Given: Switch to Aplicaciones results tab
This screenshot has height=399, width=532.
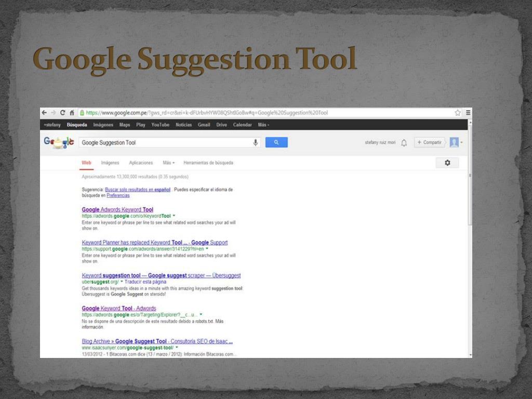Looking at the screenshot, I should (x=141, y=163).
